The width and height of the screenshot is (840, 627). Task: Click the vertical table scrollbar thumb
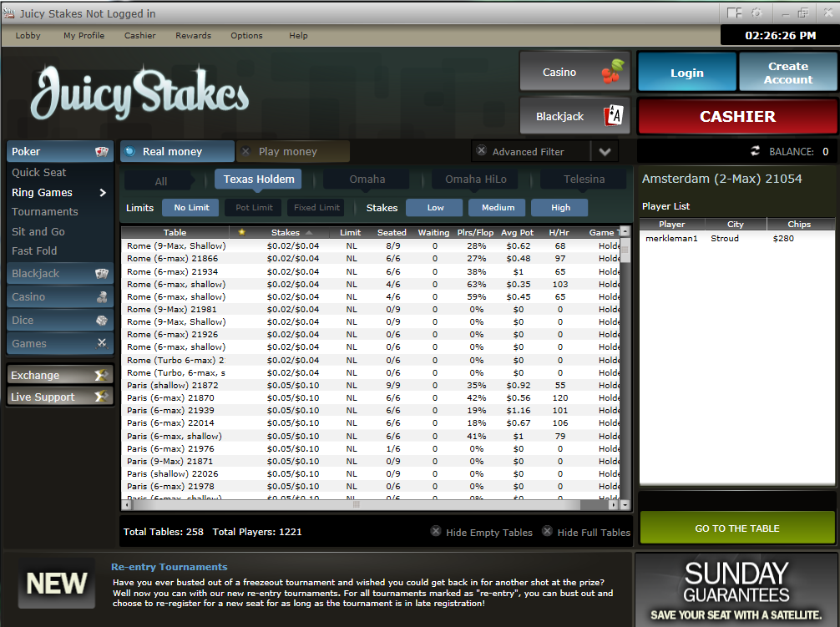625,250
